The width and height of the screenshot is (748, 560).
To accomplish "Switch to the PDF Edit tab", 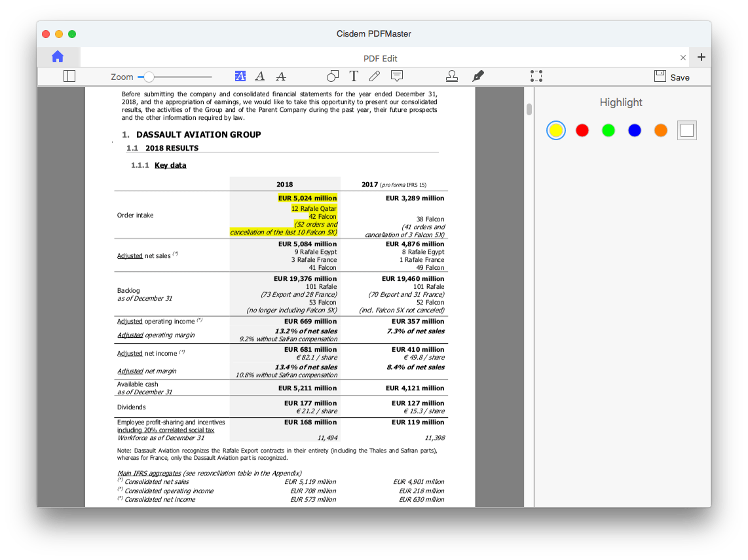I will point(380,58).
